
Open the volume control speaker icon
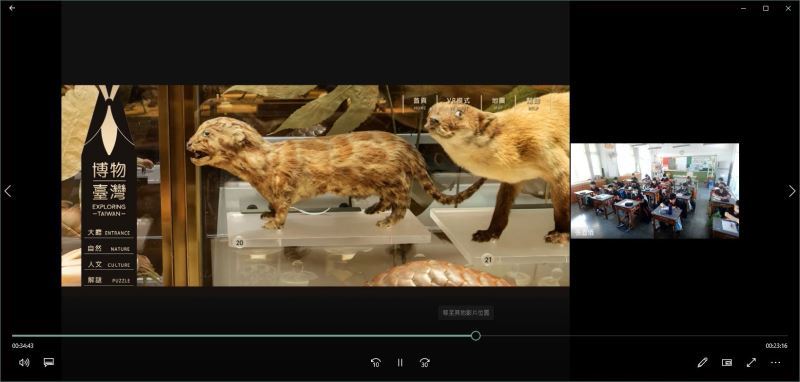[x=24, y=362]
